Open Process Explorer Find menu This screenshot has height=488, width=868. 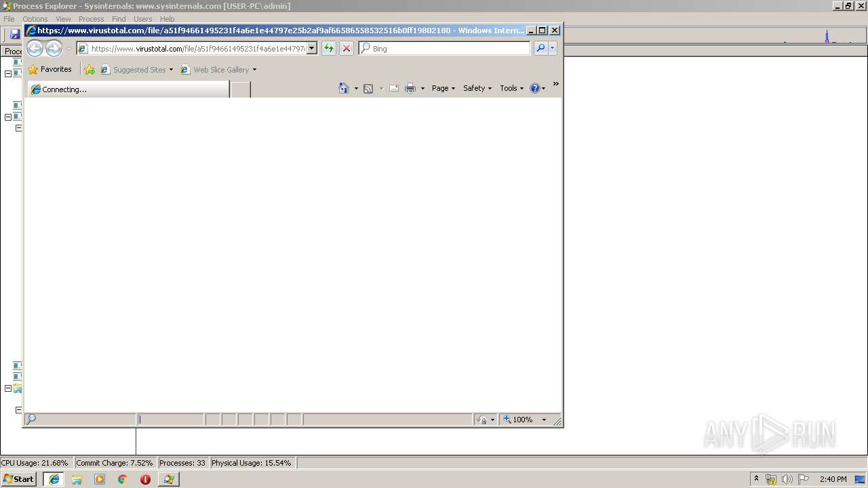119,19
